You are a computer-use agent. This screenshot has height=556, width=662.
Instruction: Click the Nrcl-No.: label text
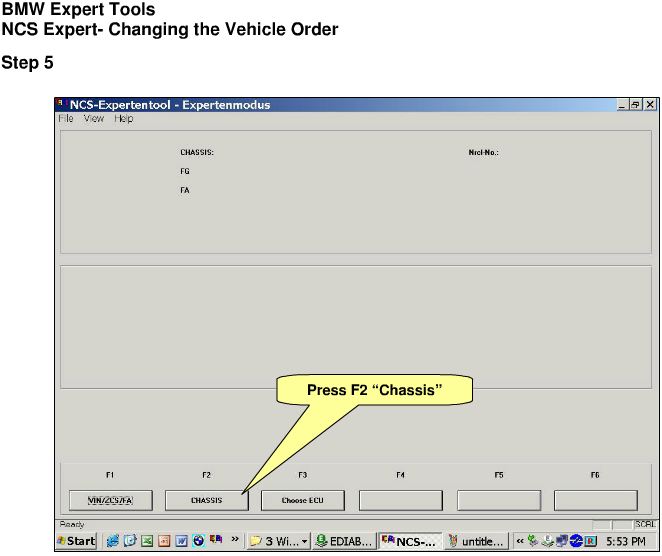[x=483, y=152]
